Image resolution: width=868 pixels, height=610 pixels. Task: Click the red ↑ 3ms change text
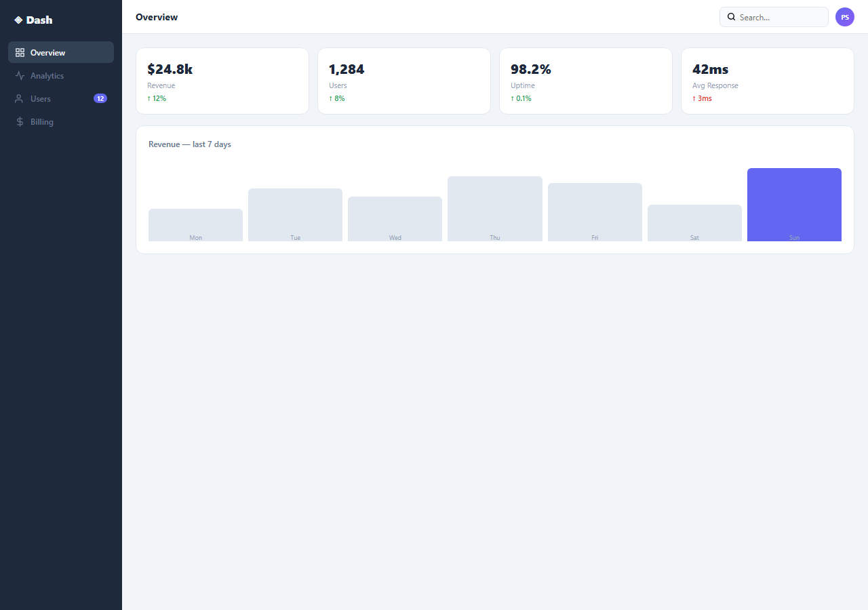click(702, 98)
